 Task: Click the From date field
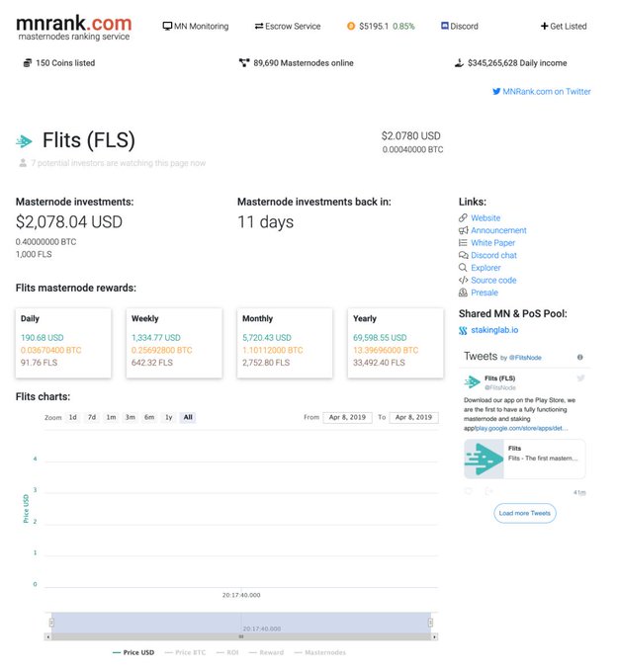pyautogui.click(x=347, y=417)
